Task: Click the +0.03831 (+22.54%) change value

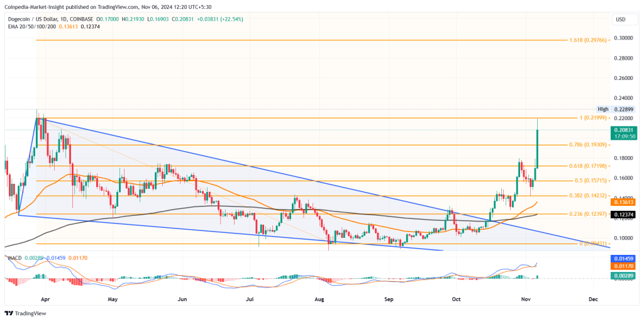Action: [x=220, y=19]
